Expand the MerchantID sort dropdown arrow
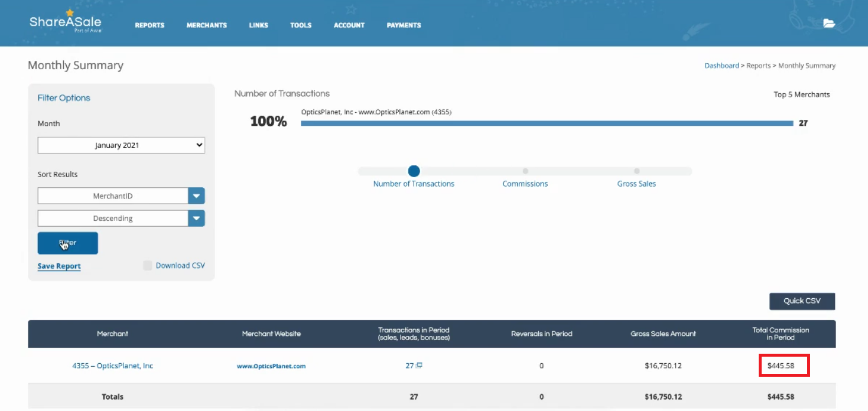Image resolution: width=868 pixels, height=411 pixels. (x=196, y=196)
